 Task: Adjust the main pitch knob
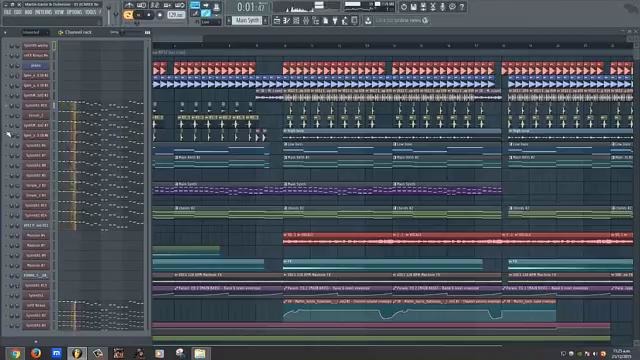tap(116, 14)
